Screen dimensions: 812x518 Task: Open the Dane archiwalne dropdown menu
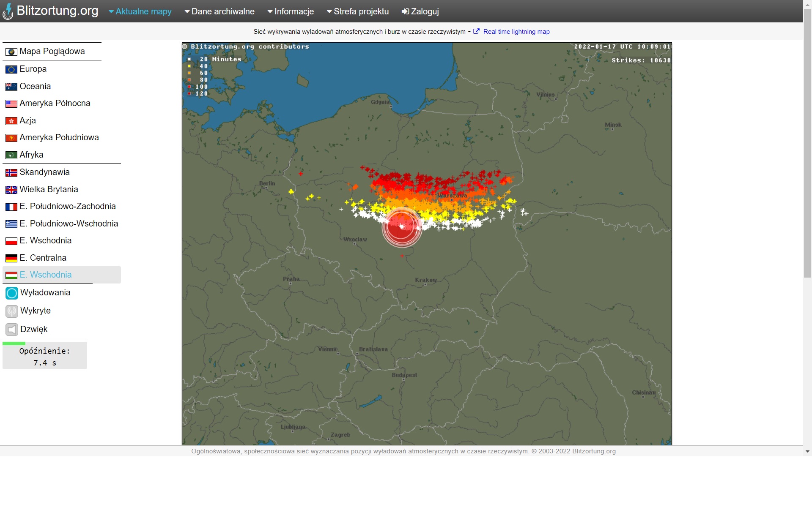pos(219,11)
